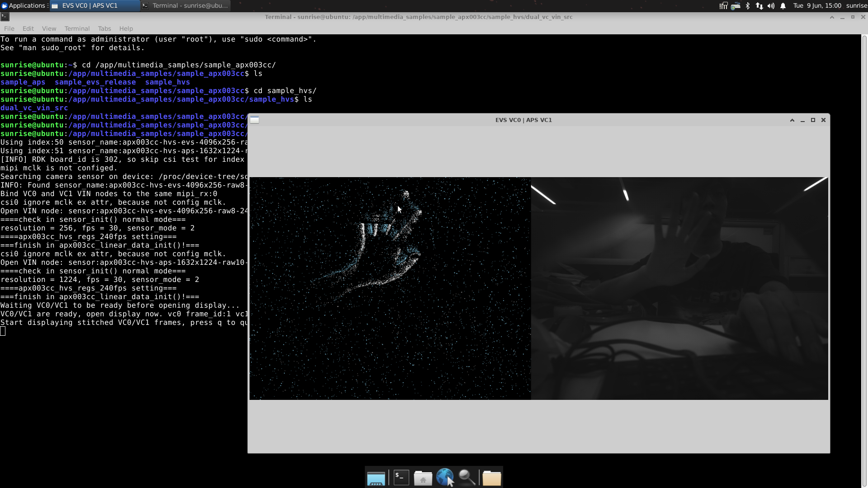
Task: Open the notifications bell icon
Action: (x=783, y=6)
